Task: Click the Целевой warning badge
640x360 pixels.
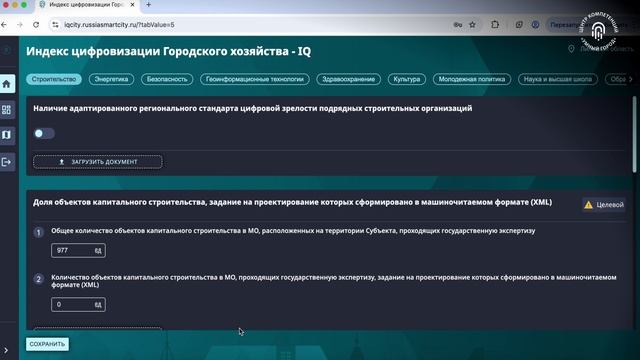Action: (604, 204)
